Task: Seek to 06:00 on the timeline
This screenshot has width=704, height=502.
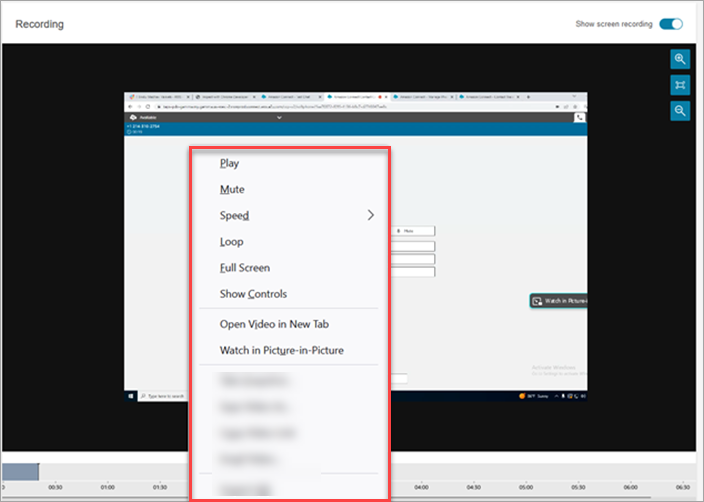Action: tap(630, 487)
